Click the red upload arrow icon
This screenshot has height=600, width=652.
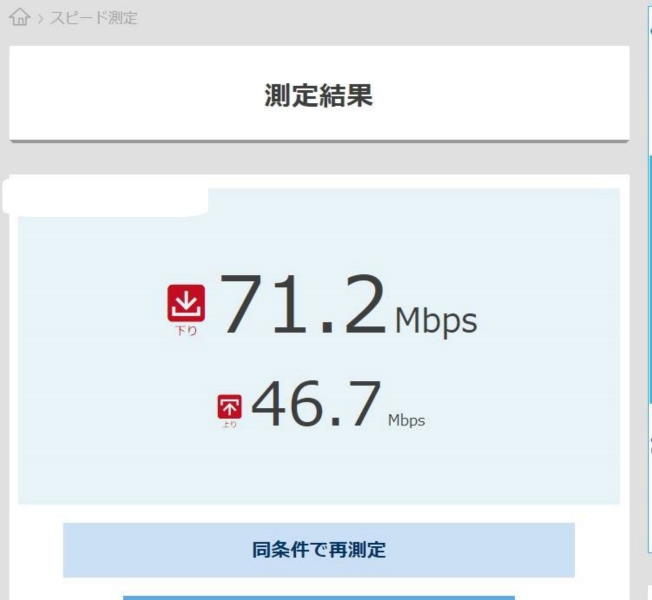(230, 407)
